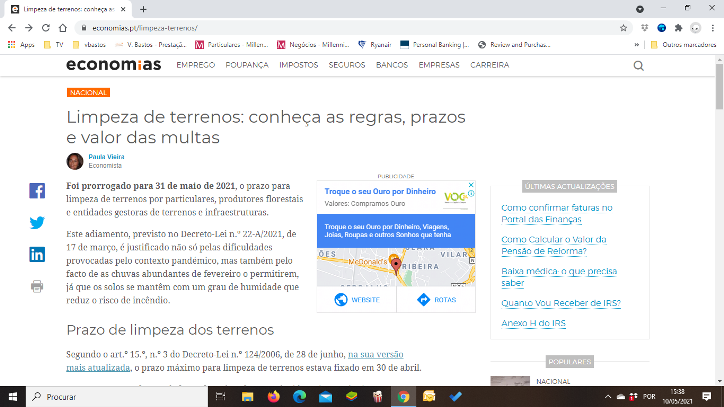Viewport: 724px width, 407px height.
Task: Open the EMPRESAS menu
Action: pyautogui.click(x=439, y=65)
